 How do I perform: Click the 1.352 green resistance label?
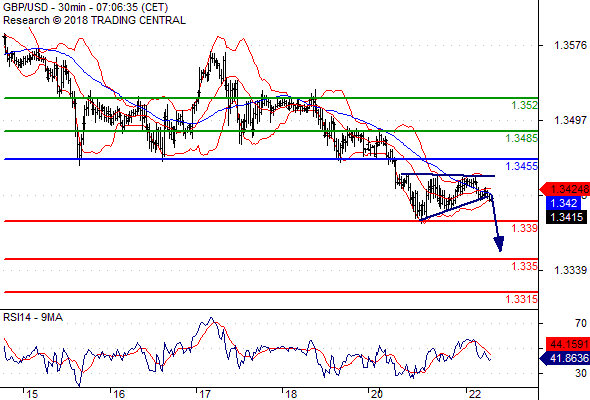click(x=525, y=105)
